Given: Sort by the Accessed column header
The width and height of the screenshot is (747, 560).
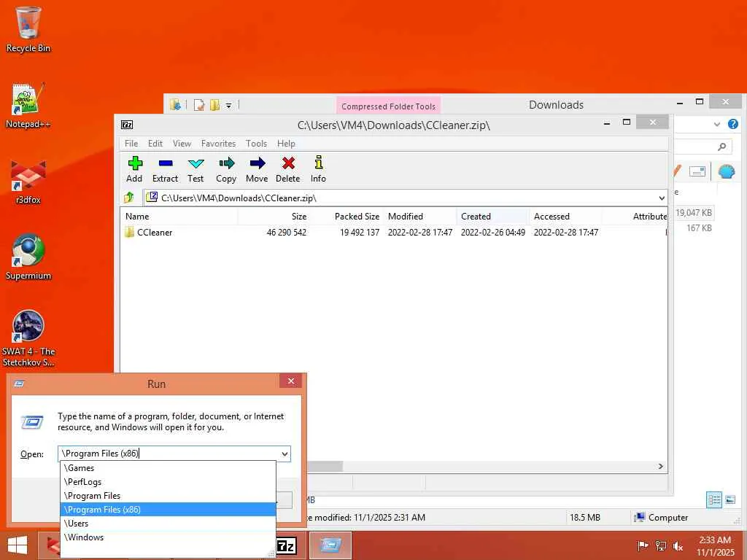Looking at the screenshot, I should tap(566, 216).
